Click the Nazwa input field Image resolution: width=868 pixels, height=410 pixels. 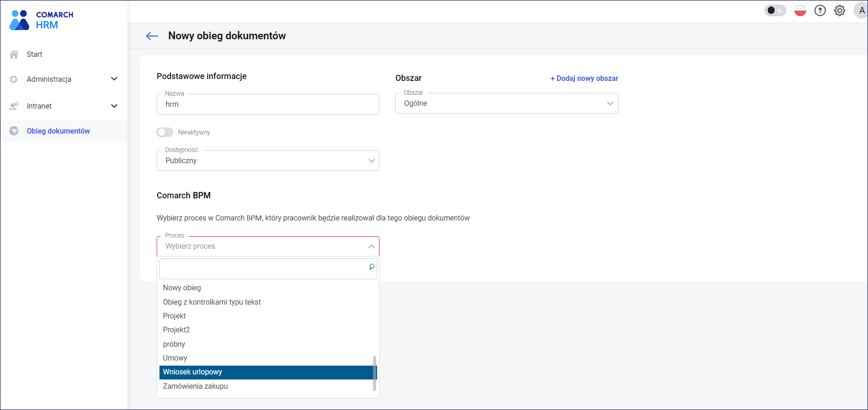268,104
